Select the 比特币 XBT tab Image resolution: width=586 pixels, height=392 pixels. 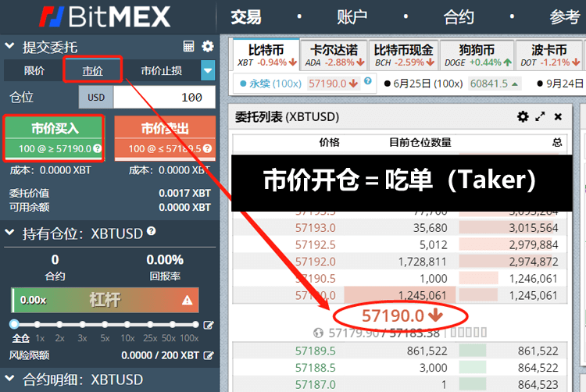coord(266,55)
